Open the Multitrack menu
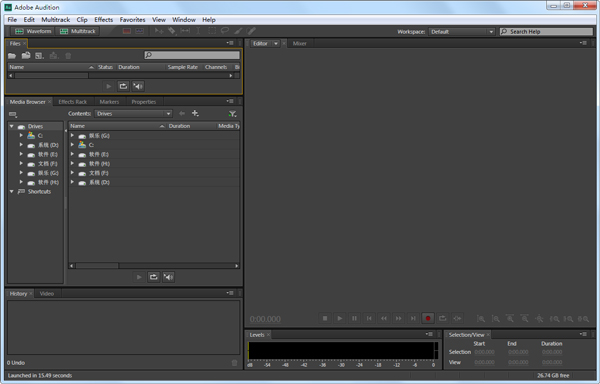Image resolution: width=600 pixels, height=384 pixels. pyautogui.click(x=55, y=20)
